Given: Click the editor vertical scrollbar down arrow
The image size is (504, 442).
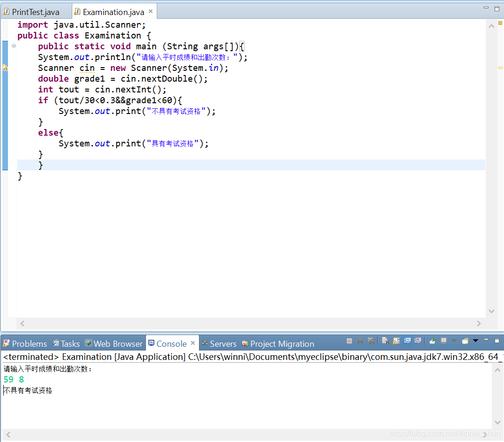Looking at the screenshot, I should click(x=491, y=311).
